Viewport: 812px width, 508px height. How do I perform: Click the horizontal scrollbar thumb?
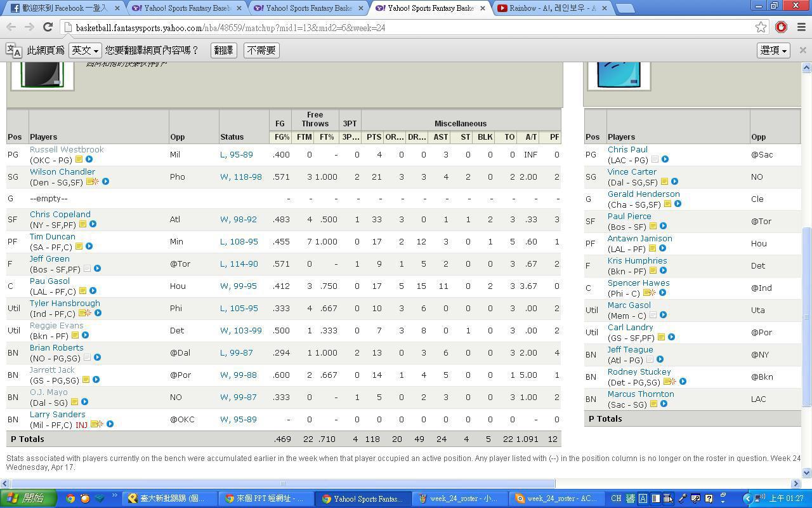283,483
